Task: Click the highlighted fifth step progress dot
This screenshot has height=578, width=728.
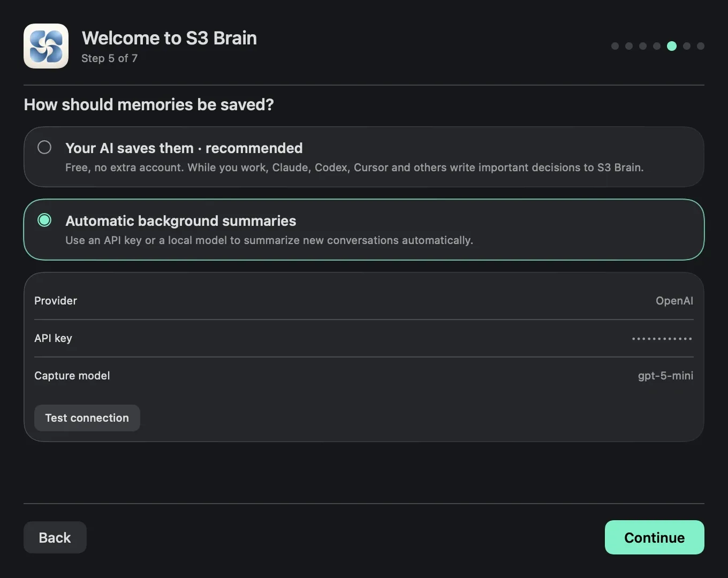Action: [x=672, y=46]
